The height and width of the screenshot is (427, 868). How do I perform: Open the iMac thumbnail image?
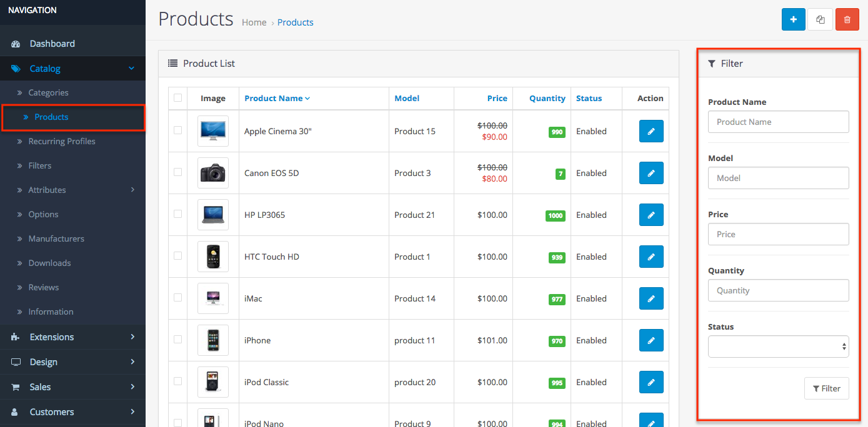pos(213,298)
